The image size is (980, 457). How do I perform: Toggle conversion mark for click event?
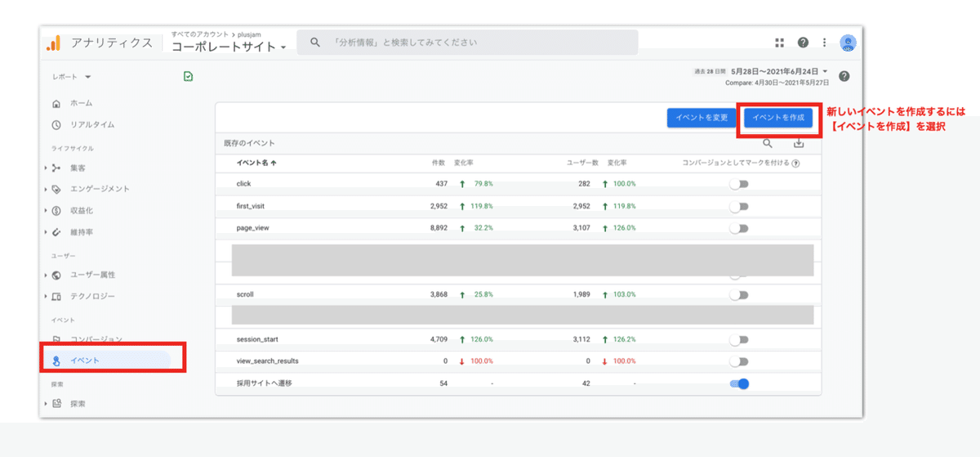coord(739,184)
